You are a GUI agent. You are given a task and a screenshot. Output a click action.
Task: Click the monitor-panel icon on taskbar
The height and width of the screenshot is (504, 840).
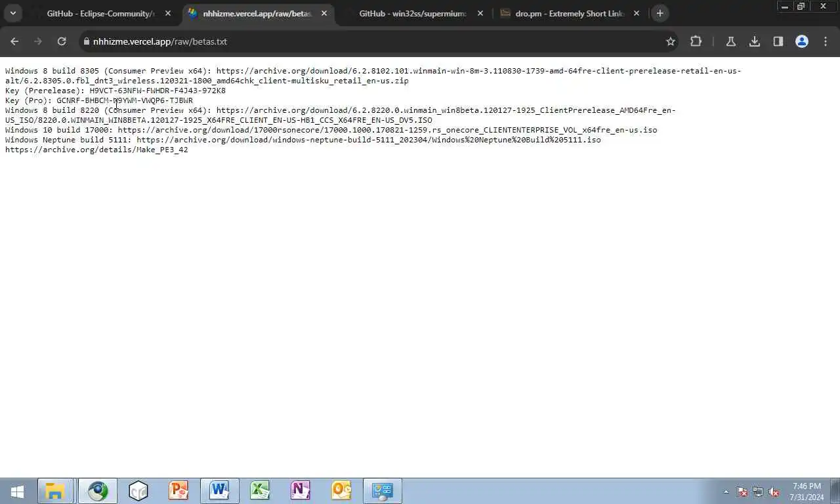(x=382, y=491)
